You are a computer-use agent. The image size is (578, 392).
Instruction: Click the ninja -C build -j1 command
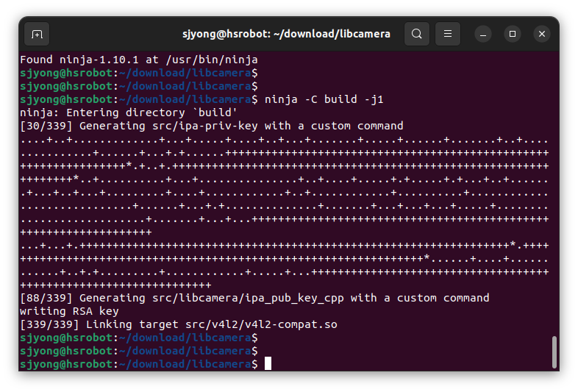point(324,99)
